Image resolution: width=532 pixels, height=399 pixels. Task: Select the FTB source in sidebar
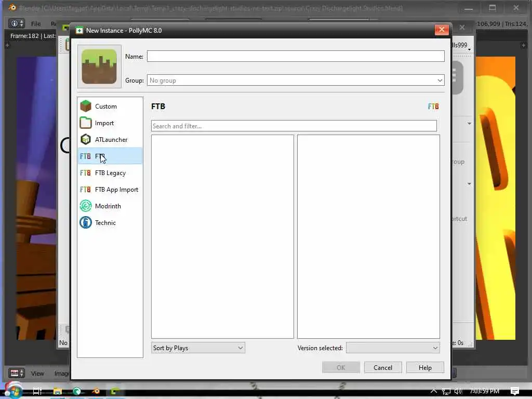(x=110, y=156)
